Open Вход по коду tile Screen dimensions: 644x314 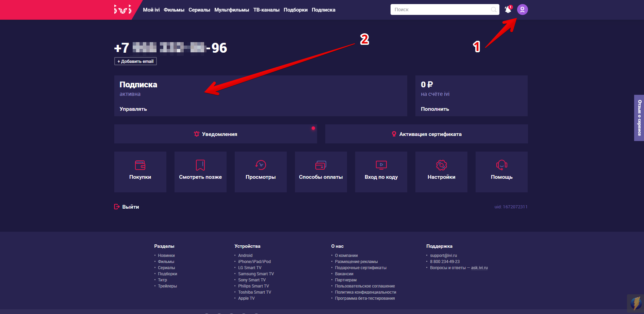pyautogui.click(x=381, y=172)
